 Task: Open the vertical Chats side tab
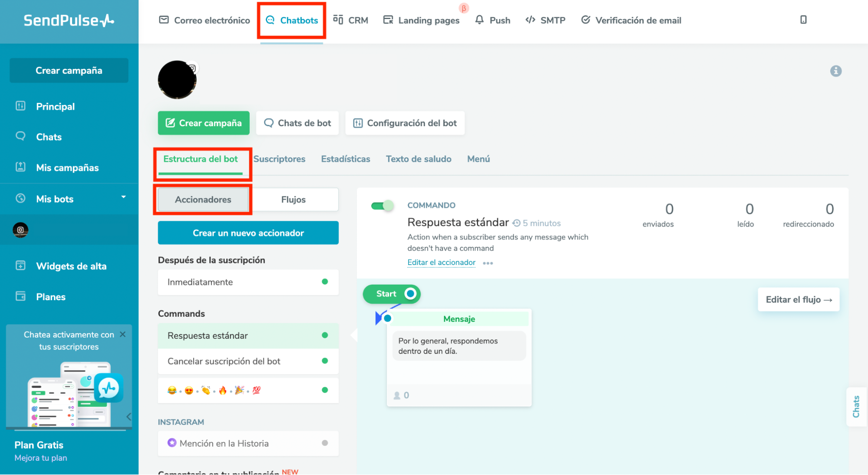coord(856,406)
